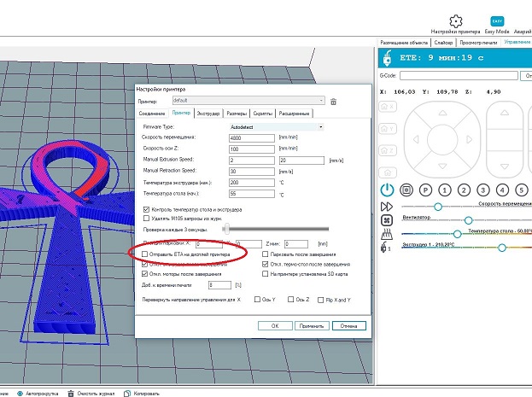The height and width of the screenshot is (397, 532).
Task: Enable Ось Y invert checkbox
Action: point(257,300)
